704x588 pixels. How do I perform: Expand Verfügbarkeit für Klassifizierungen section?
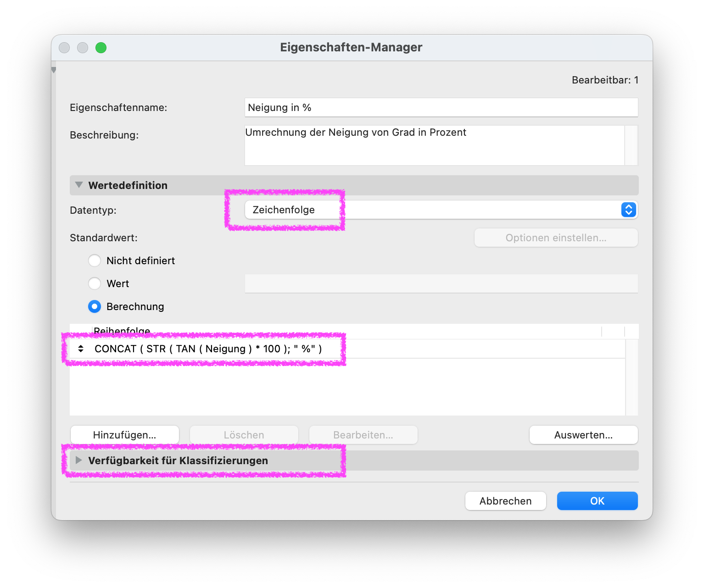pos(78,460)
